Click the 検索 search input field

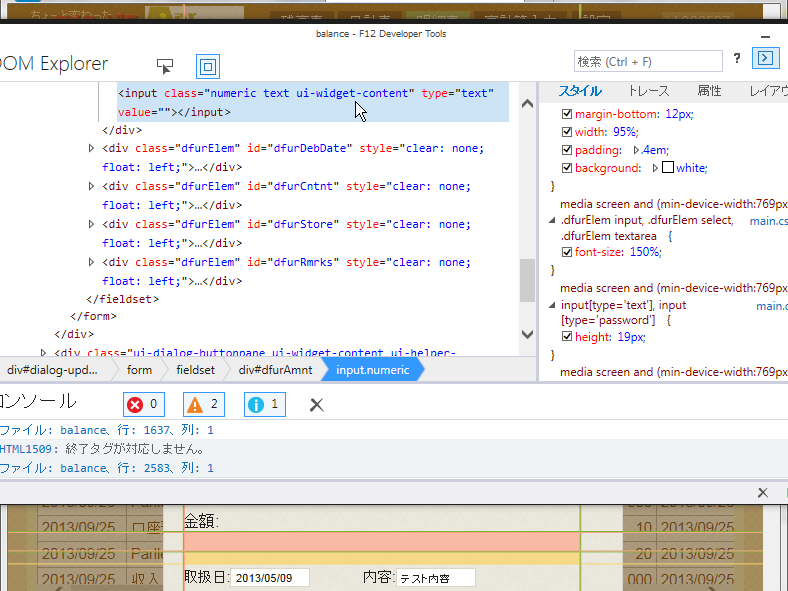coord(647,61)
